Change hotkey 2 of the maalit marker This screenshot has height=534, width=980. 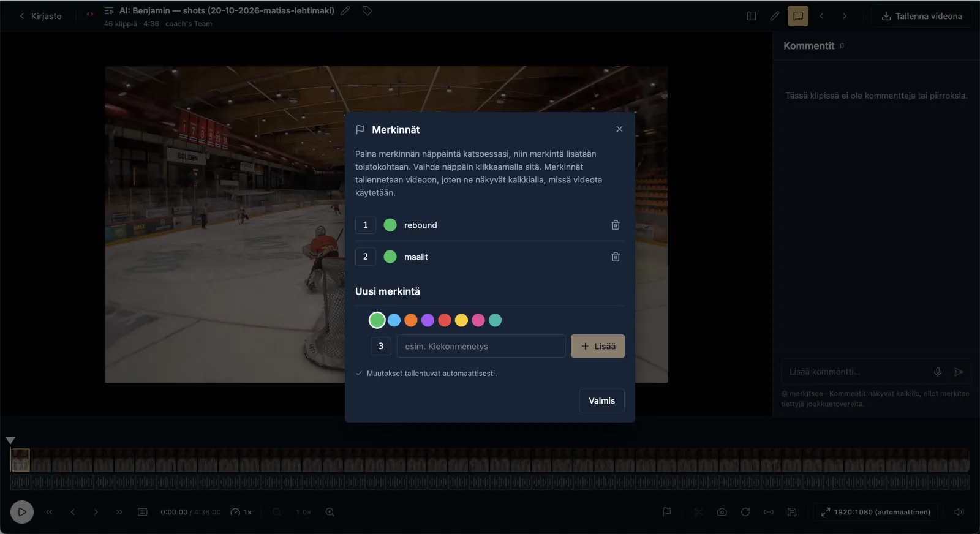[x=366, y=257]
